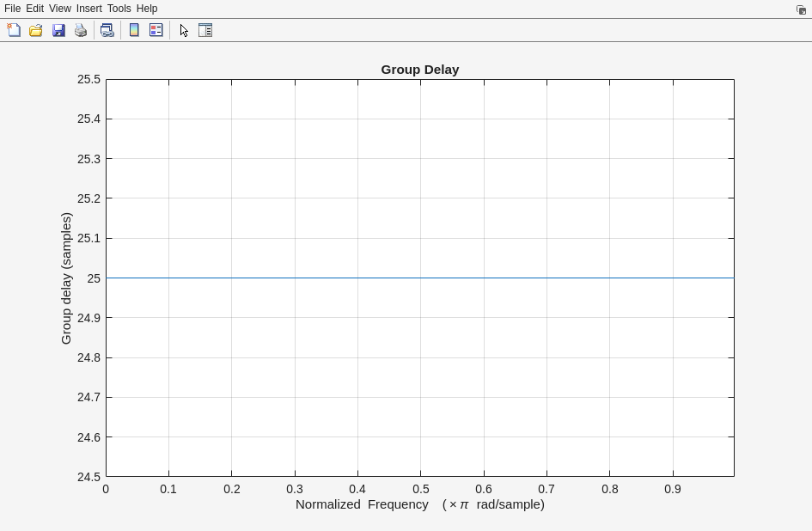812x531 pixels.
Task: Expand the View menu
Action: pyautogui.click(x=60, y=9)
